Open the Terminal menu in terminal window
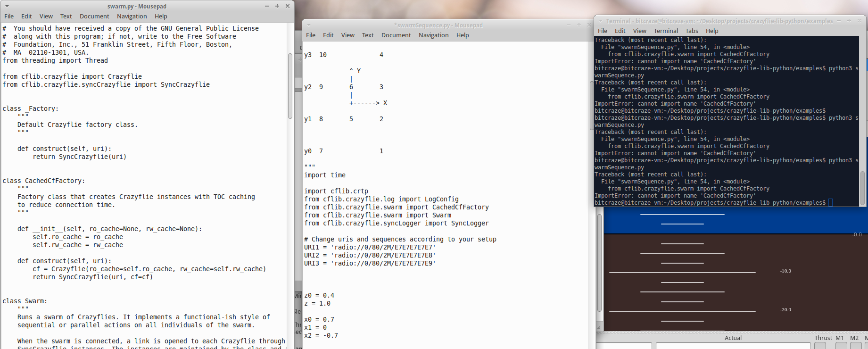The height and width of the screenshot is (349, 868). 666,31
